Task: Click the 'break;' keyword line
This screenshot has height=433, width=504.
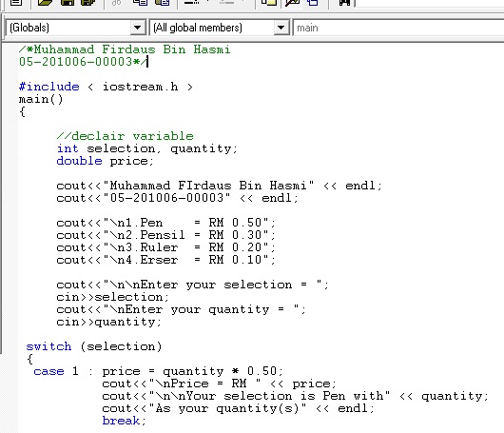Action: click(x=124, y=421)
